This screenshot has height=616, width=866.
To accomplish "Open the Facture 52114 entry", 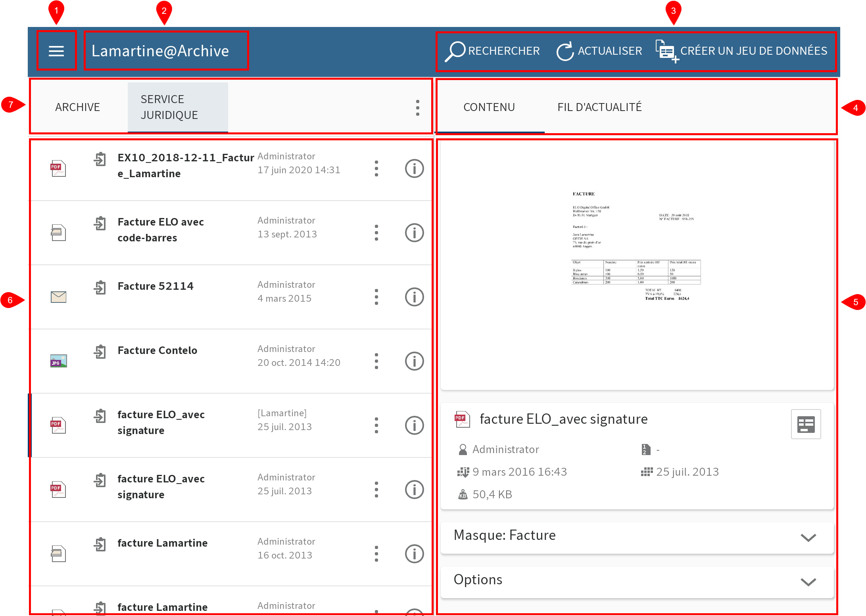I will (231, 297).
